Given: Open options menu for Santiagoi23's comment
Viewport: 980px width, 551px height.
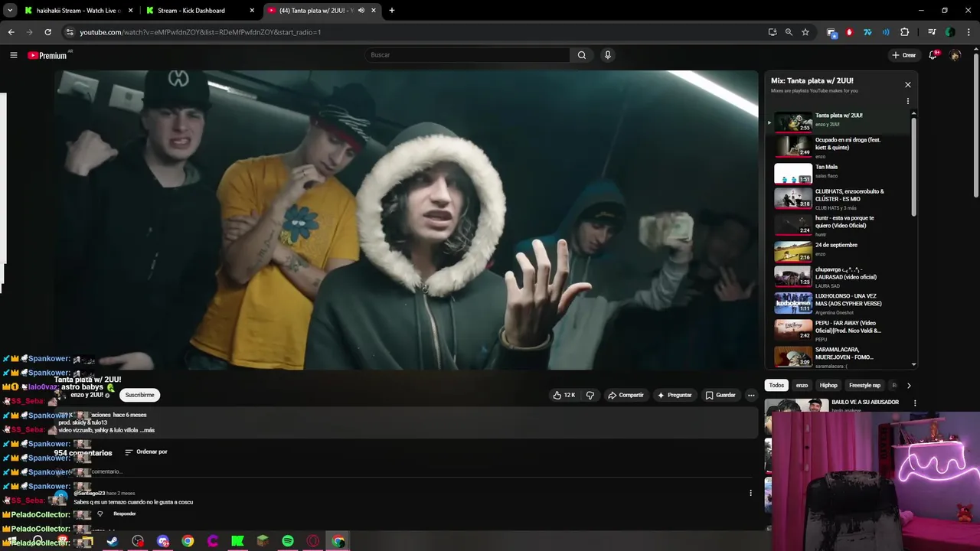Looking at the screenshot, I should click(x=750, y=493).
